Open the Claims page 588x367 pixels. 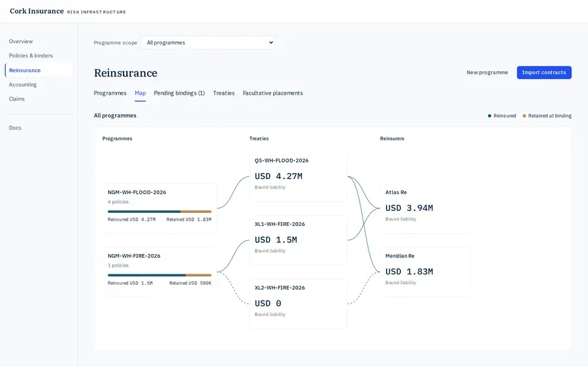tap(17, 99)
